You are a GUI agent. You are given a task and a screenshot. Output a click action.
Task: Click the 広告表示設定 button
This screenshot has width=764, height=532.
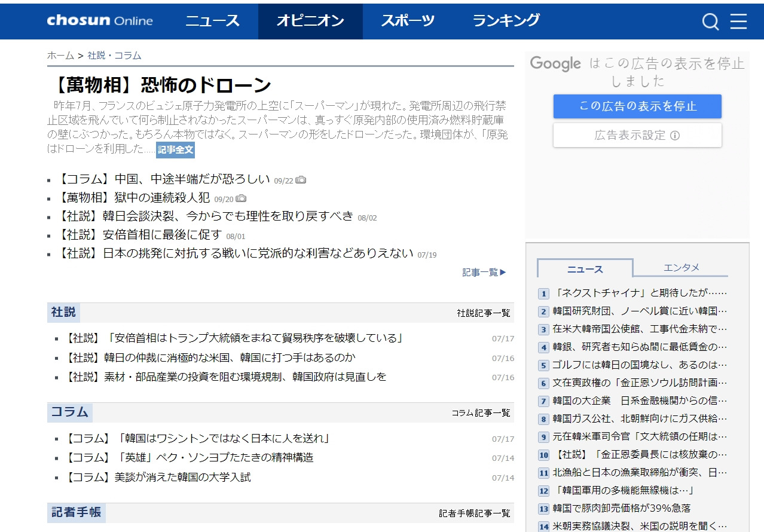point(637,135)
